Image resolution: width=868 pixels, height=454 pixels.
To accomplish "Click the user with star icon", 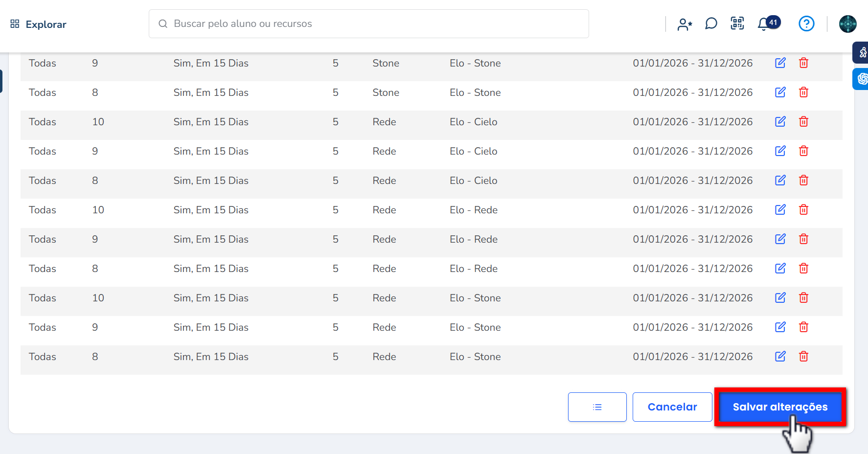I will tap(685, 24).
